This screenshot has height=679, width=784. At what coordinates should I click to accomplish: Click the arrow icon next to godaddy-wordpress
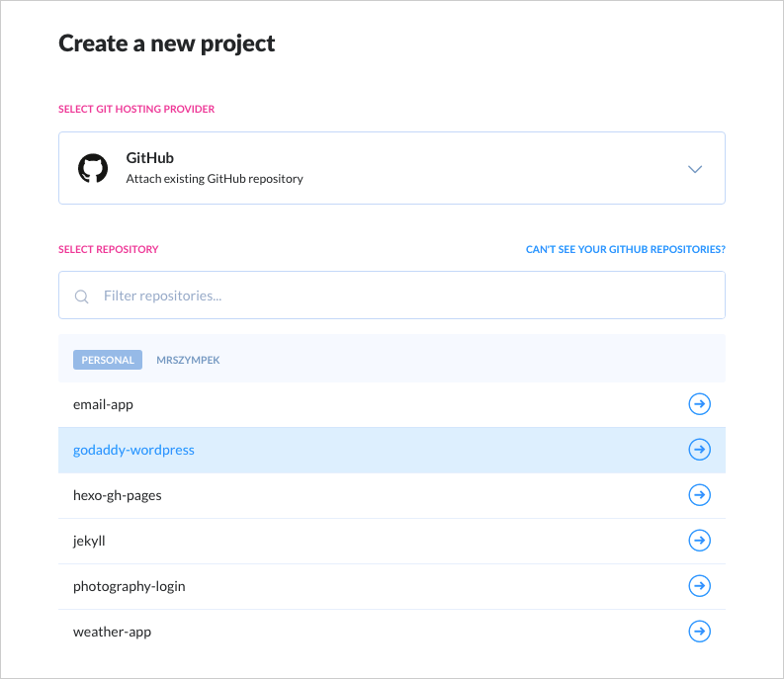[699, 450]
